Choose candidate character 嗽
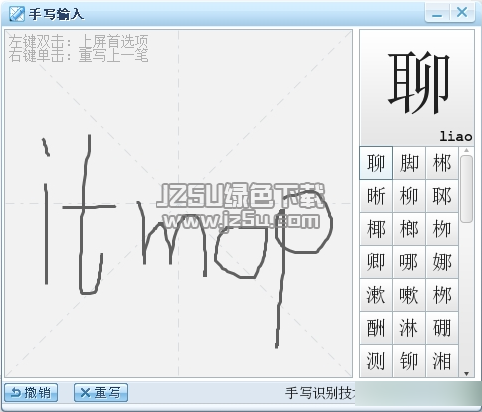The image size is (482, 412). point(409,295)
